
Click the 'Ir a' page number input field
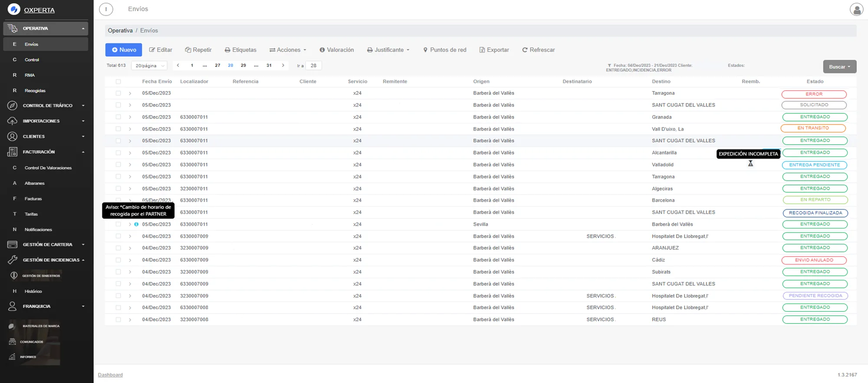313,66
